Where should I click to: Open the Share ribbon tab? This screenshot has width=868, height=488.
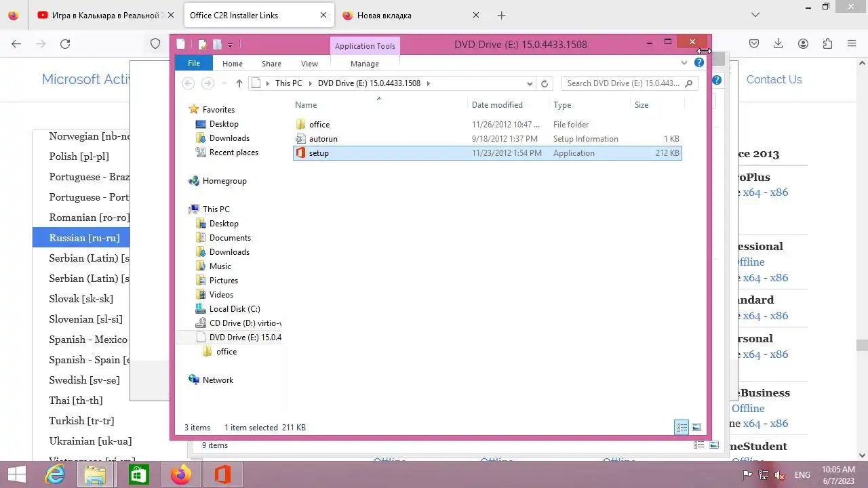tap(271, 64)
